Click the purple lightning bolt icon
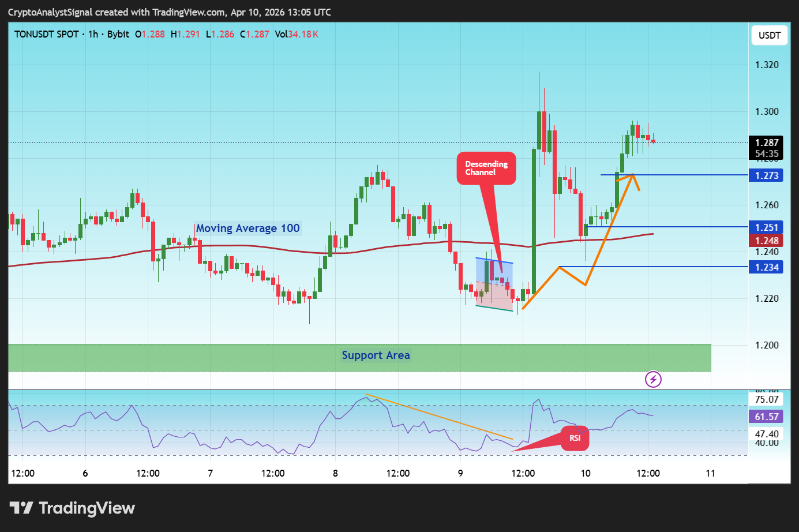 point(653,379)
